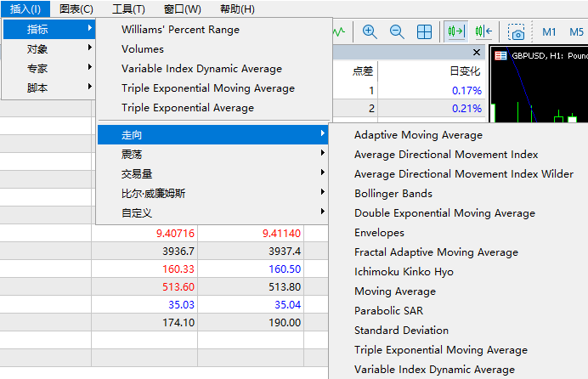Click the zoom out magnifier icon
The width and height of the screenshot is (588, 379).
tap(397, 31)
